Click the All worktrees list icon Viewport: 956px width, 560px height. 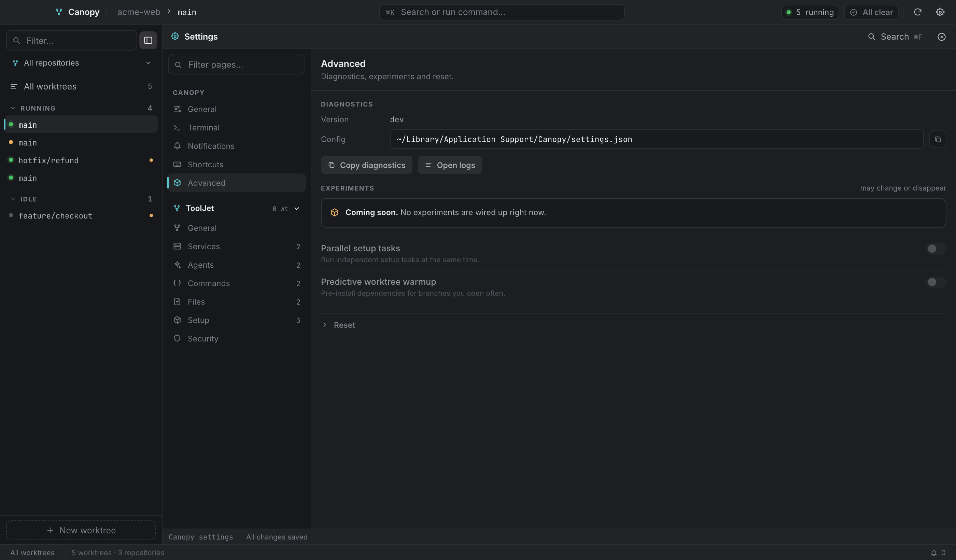point(14,86)
